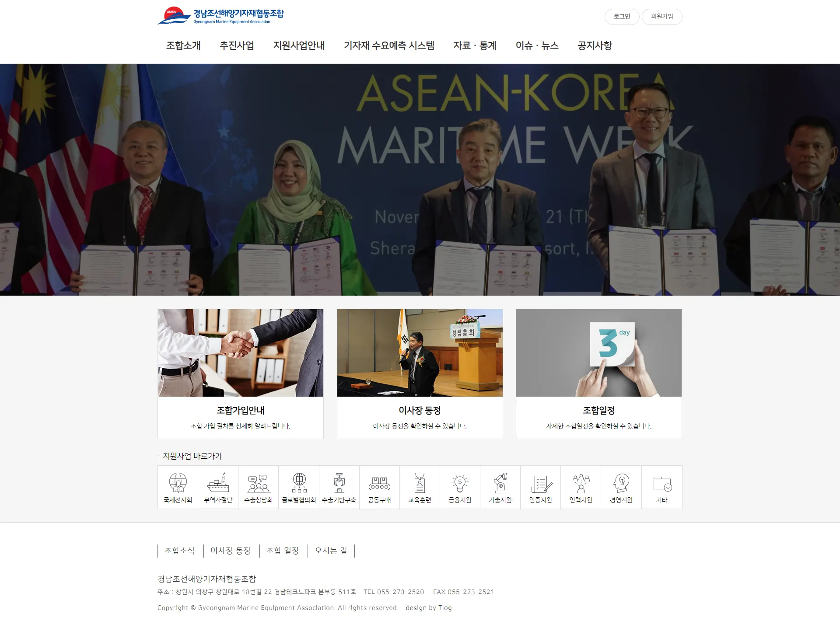Click the 로그인 button
Viewport: 840px width, 642px height.
(x=622, y=17)
